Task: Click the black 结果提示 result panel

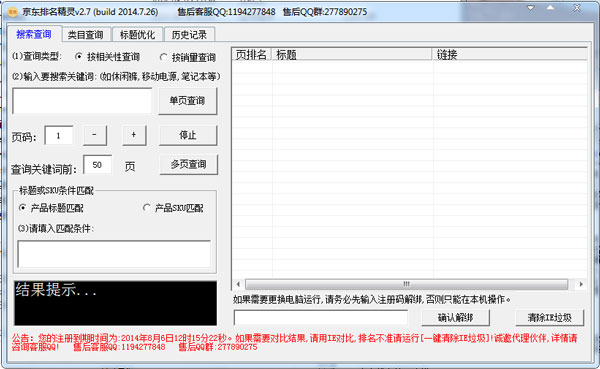Action: click(x=115, y=303)
